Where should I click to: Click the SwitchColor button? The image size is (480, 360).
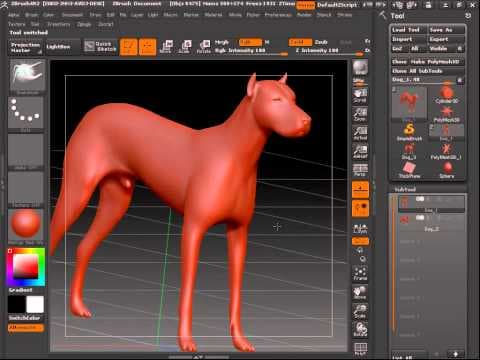pyautogui.click(x=25, y=318)
